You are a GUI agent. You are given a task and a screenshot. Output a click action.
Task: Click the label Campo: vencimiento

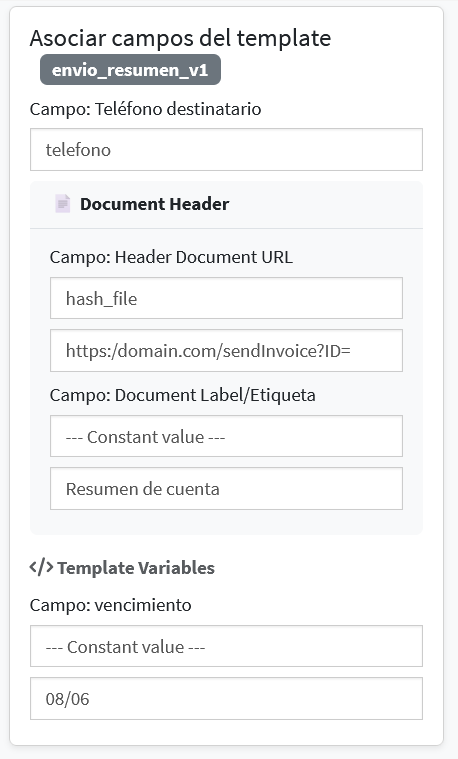click(110, 605)
